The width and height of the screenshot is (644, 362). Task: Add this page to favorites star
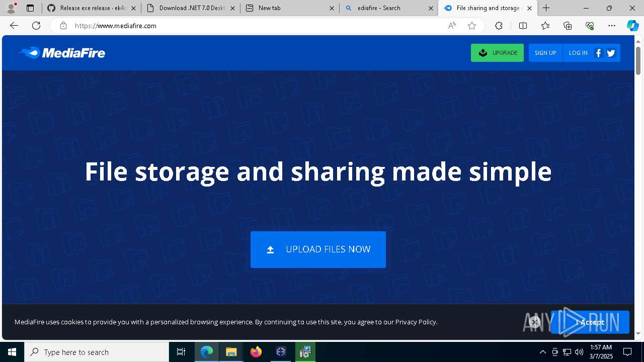click(472, 26)
